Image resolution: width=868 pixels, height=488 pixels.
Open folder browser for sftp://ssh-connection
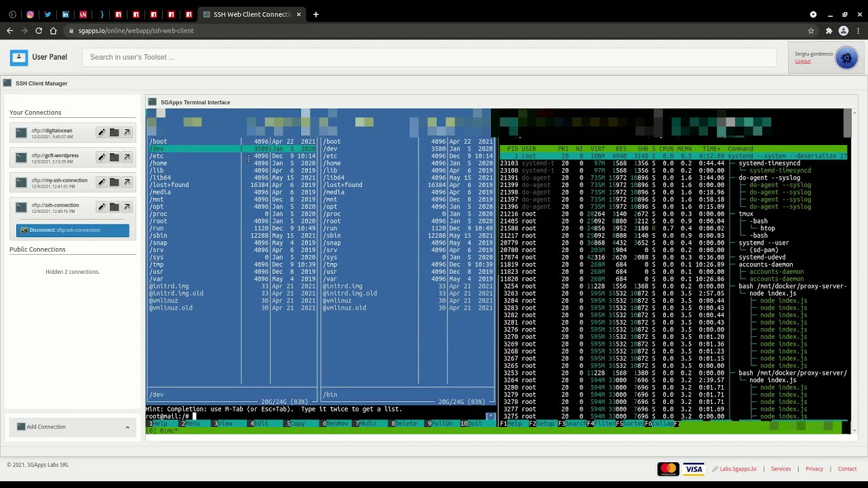tap(114, 207)
